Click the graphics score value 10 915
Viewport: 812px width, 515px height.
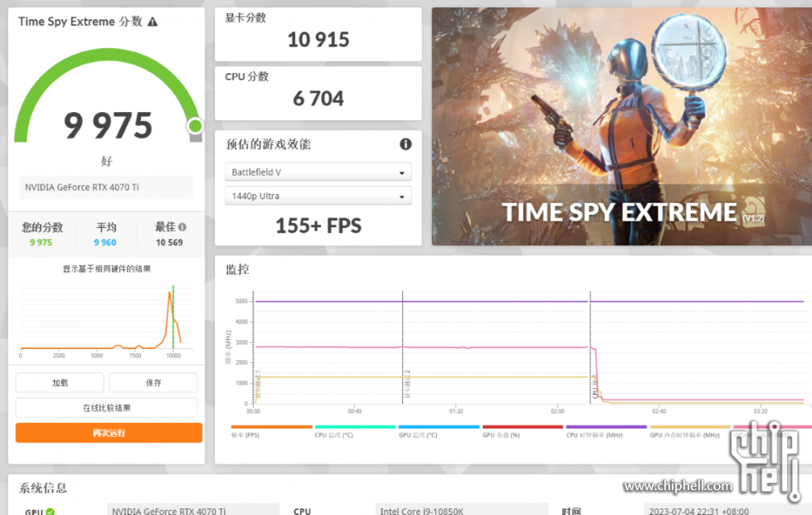click(318, 40)
